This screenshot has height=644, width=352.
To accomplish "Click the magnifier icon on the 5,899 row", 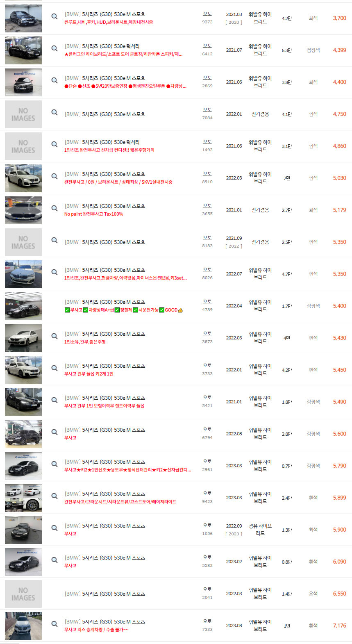I will coord(54,496).
